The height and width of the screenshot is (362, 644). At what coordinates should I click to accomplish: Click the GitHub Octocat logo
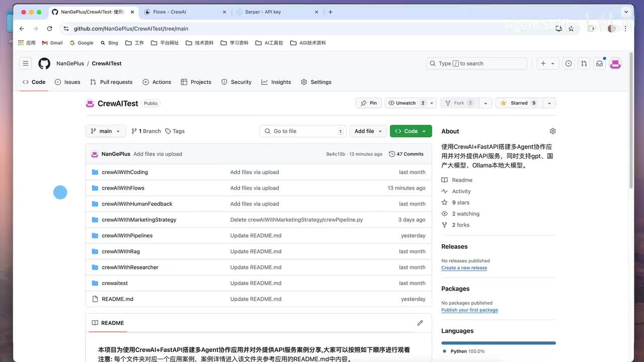coord(44,63)
